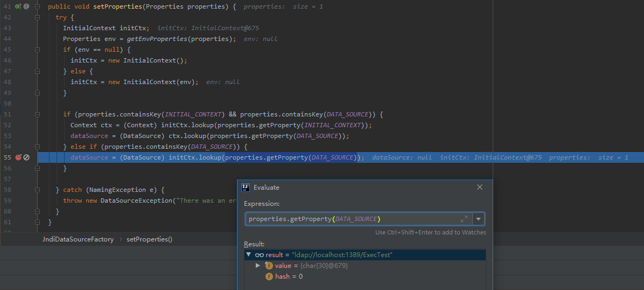Click 'throw new DataSourceException' on line 59

(x=117, y=201)
